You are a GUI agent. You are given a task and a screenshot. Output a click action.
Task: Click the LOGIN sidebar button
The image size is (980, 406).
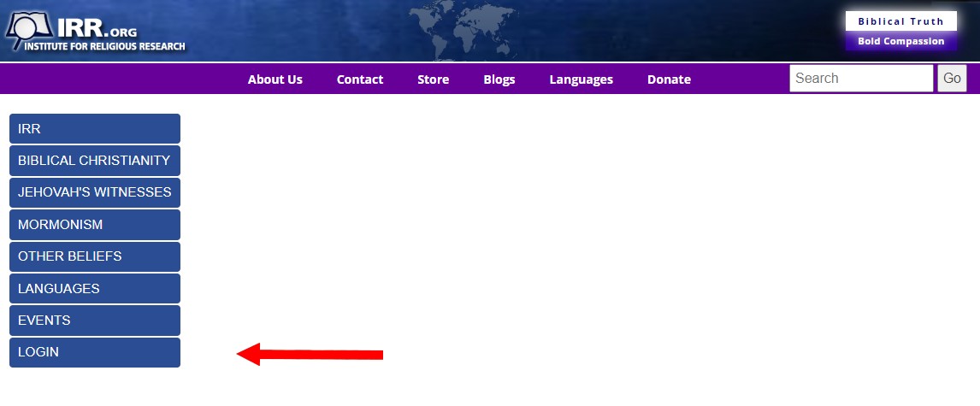[x=95, y=352]
